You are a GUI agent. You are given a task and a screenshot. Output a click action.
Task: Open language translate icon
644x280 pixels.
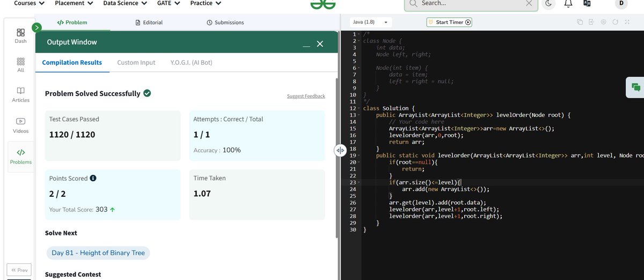[x=587, y=3]
